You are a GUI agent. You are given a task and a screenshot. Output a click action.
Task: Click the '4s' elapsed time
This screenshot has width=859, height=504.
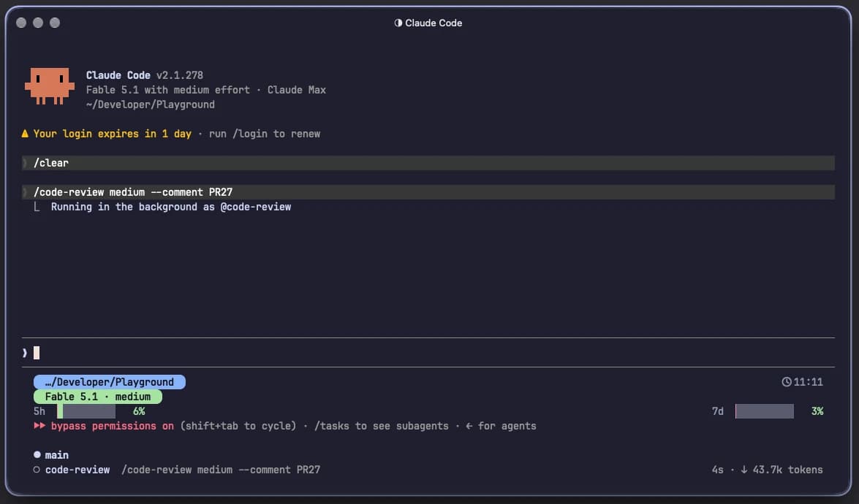point(718,470)
